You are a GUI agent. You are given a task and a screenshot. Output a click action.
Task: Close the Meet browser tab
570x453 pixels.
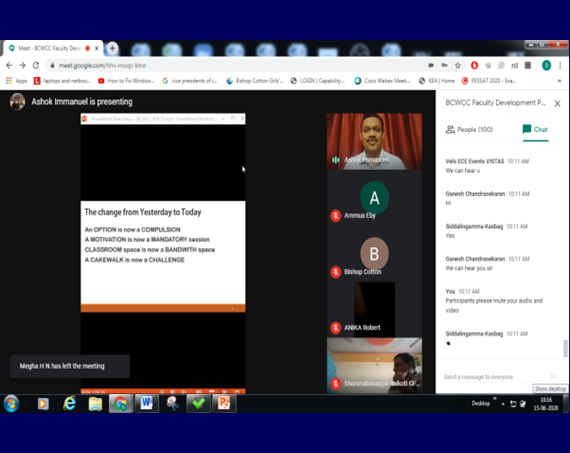[97, 48]
